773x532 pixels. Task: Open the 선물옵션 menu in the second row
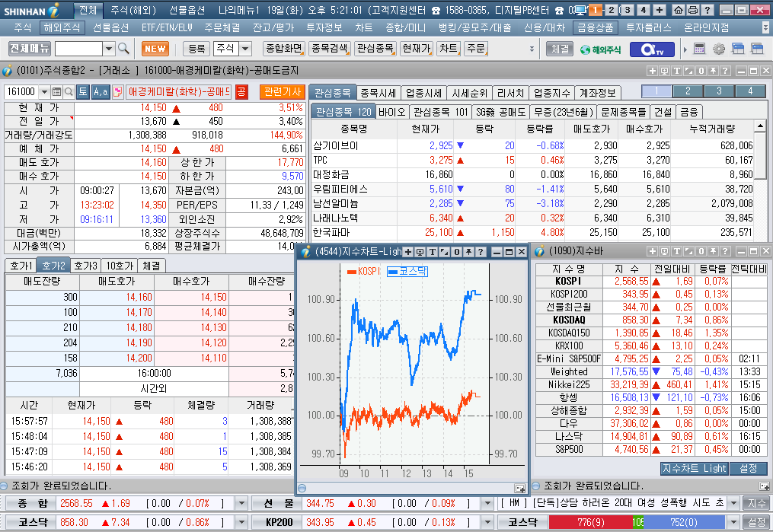pyautogui.click(x=111, y=27)
